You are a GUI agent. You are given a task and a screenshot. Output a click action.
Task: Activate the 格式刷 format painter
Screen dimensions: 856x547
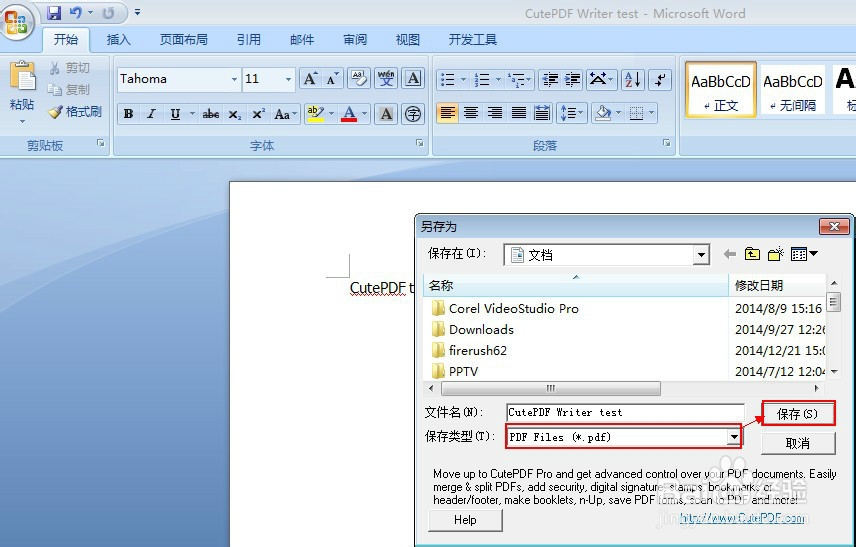tap(75, 112)
